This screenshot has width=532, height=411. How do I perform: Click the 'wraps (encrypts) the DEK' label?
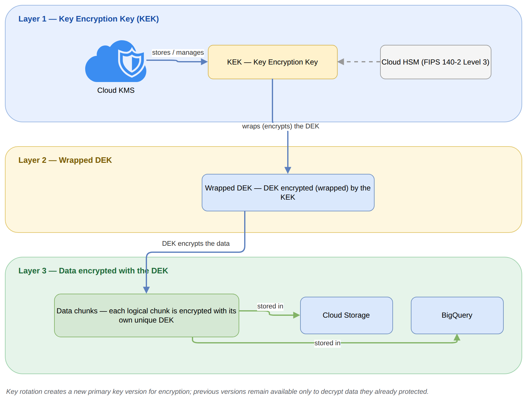pyautogui.click(x=280, y=126)
